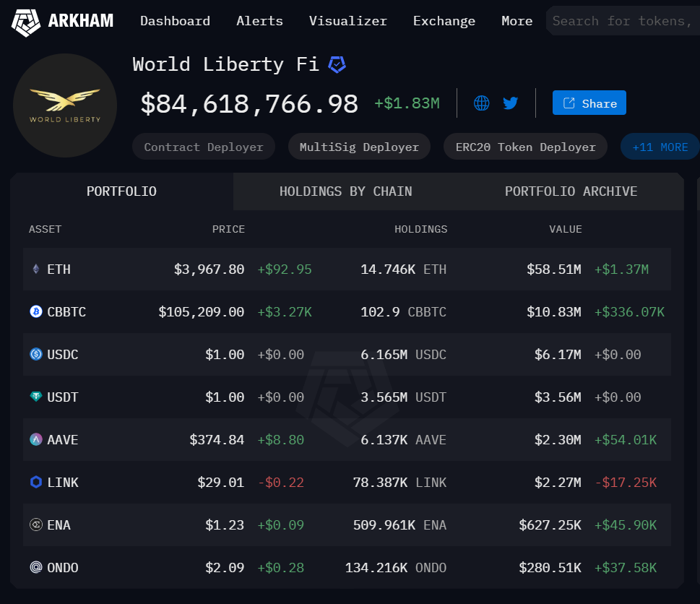Open the Portfolio Archive tab
Image resolution: width=700 pixels, height=604 pixels.
pyautogui.click(x=571, y=191)
